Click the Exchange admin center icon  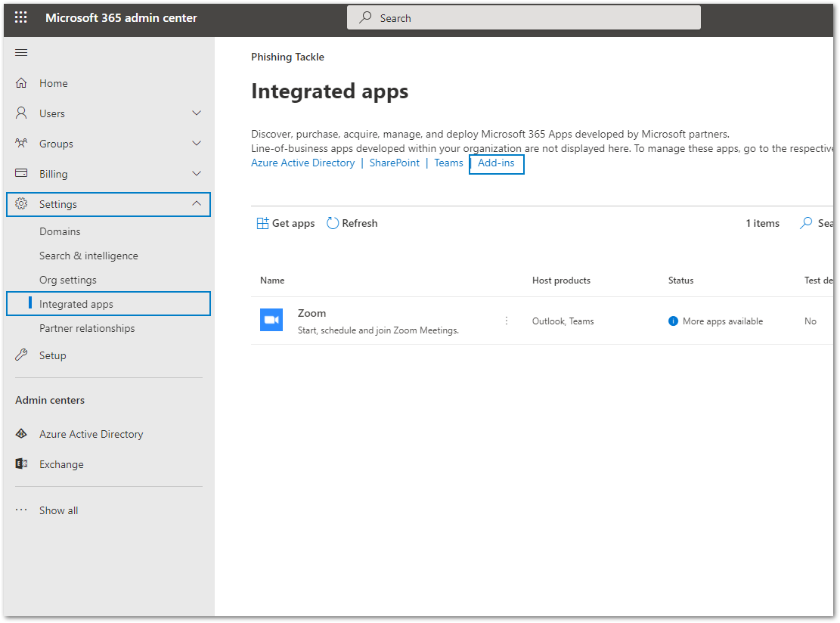pyautogui.click(x=21, y=464)
